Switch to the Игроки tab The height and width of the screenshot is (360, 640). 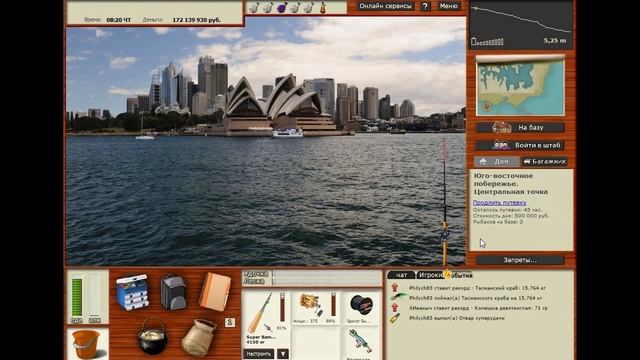431,276
